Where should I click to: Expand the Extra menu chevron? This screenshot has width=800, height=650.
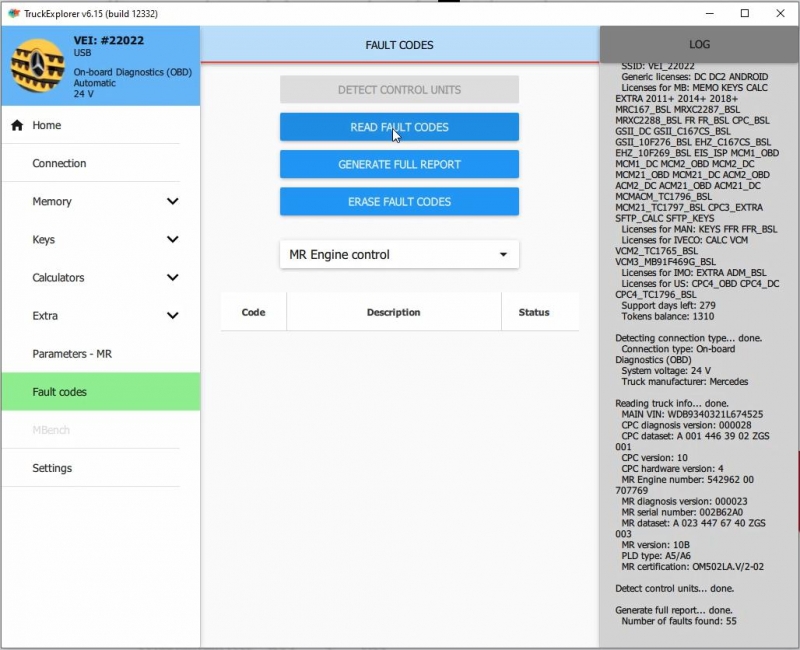tap(173, 316)
